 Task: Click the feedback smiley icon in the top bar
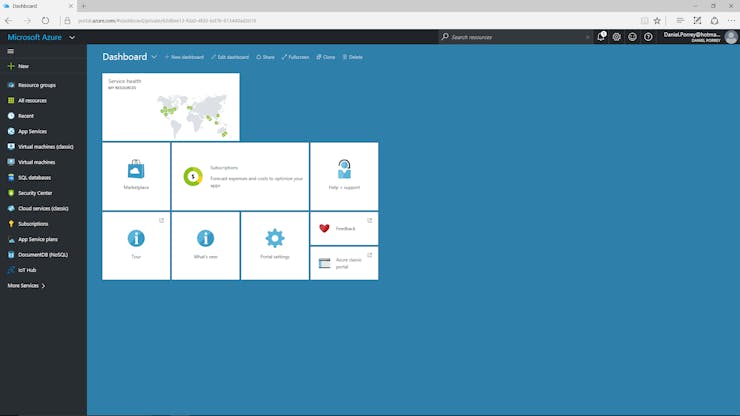pos(632,37)
